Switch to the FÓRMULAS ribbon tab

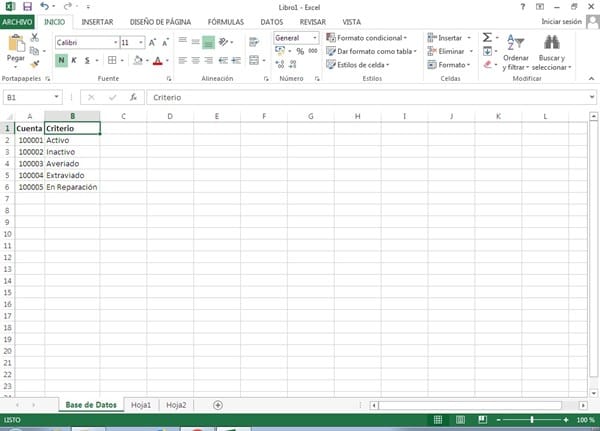(x=226, y=20)
